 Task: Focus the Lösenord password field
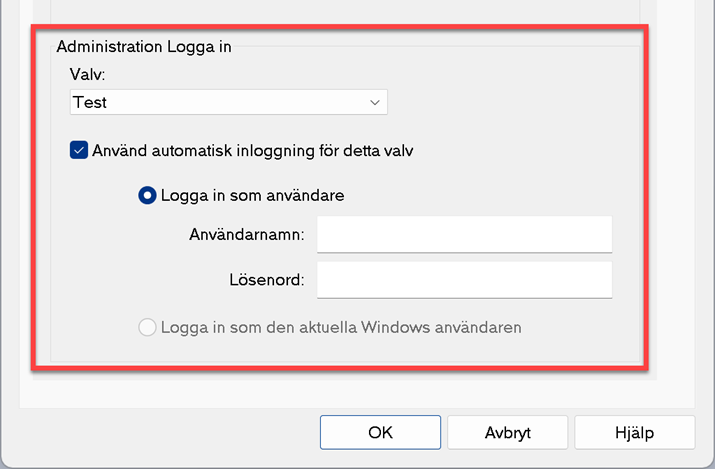point(464,280)
